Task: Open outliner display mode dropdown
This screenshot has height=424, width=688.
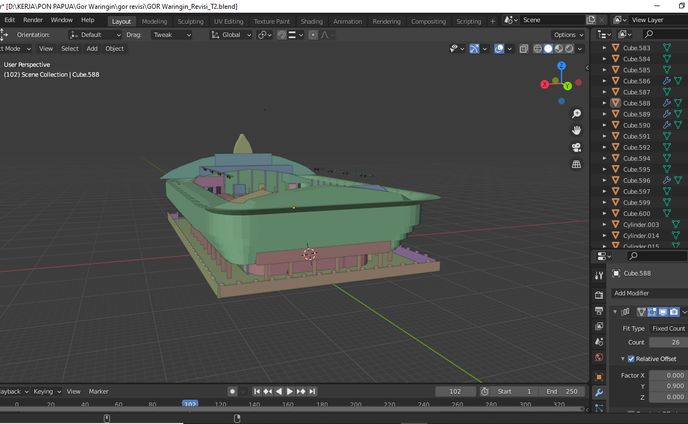Action: tap(604, 34)
